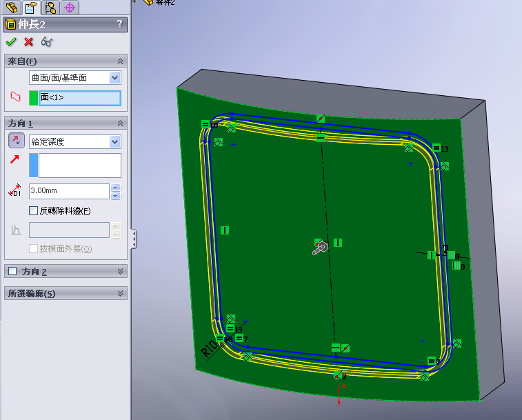The image size is (522, 420).
Task: Select the gray top face of the block
Action: [x=330, y=93]
